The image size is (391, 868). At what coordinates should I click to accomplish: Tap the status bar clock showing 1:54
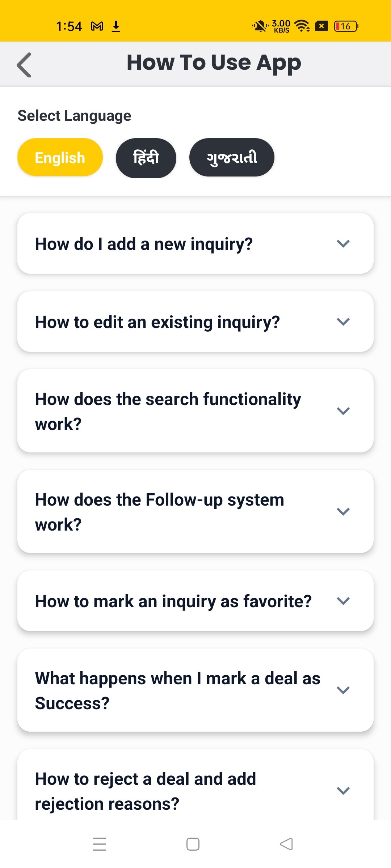click(70, 26)
